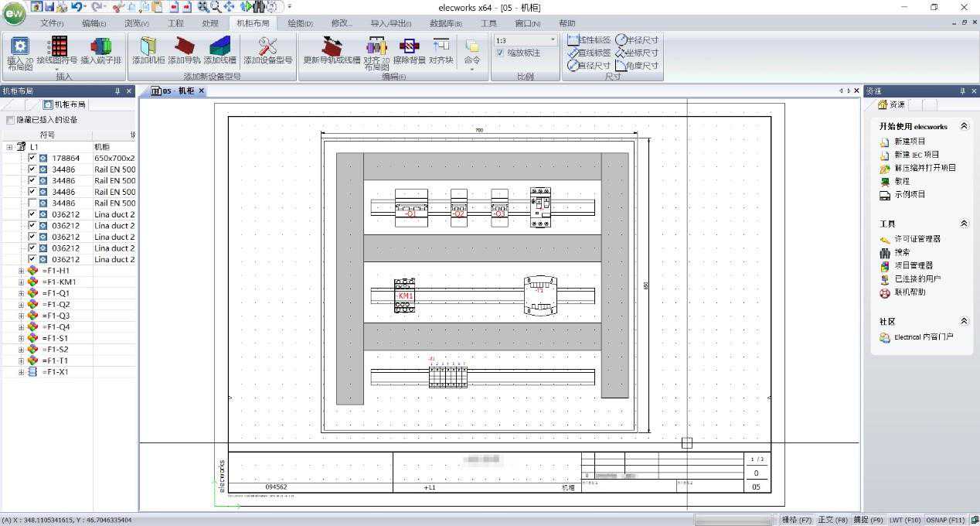Select the 插入端子排 tool
980x526 pixels.
tap(101, 47)
